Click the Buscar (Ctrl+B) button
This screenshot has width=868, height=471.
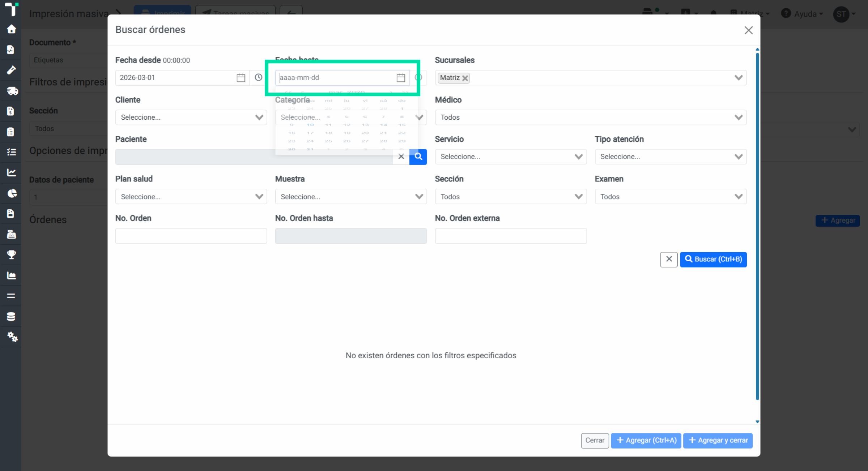(713, 260)
